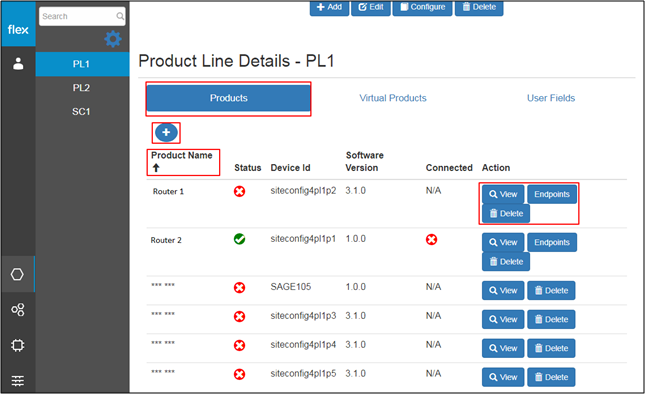Delete the siteconfig4pl1p5 product row
This screenshot has width=645, height=394.
coord(551,377)
